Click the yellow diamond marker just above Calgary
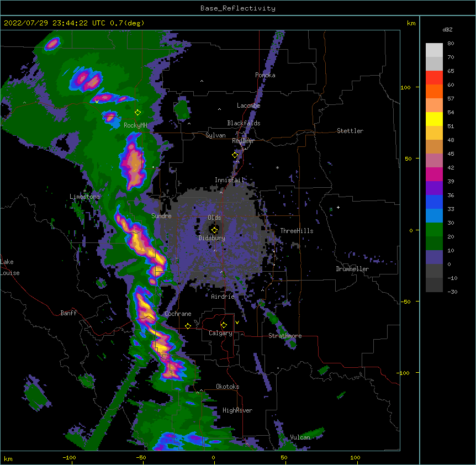This screenshot has height=465, width=476. pos(224,325)
